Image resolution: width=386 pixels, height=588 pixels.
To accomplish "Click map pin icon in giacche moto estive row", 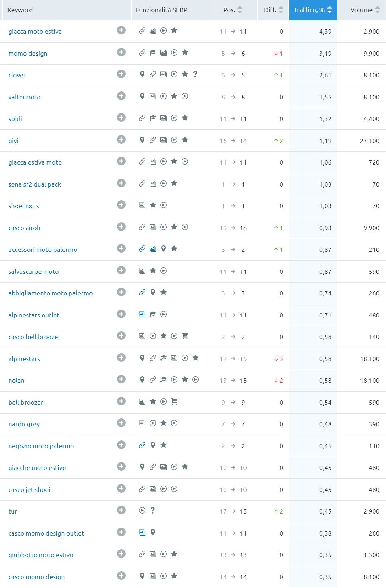I will pyautogui.click(x=142, y=467).
